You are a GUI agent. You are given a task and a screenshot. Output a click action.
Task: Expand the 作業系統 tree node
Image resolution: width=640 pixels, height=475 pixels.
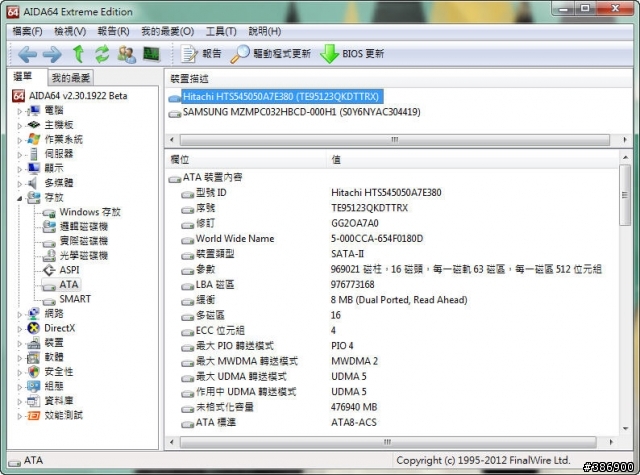click(19, 140)
